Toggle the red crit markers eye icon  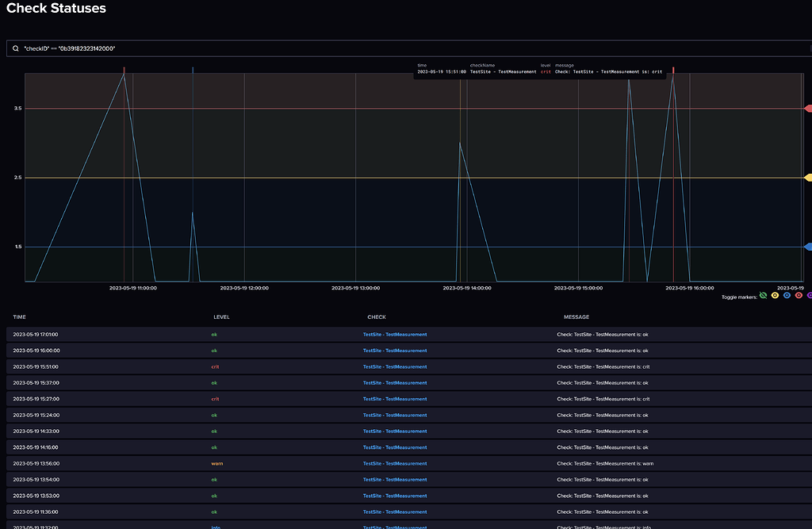click(799, 296)
